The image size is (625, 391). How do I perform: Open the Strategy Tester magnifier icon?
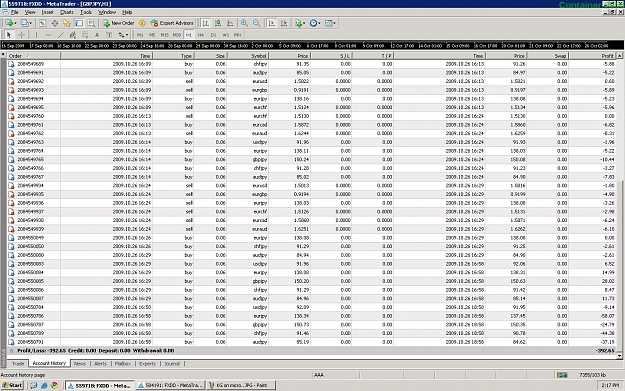coord(91,23)
